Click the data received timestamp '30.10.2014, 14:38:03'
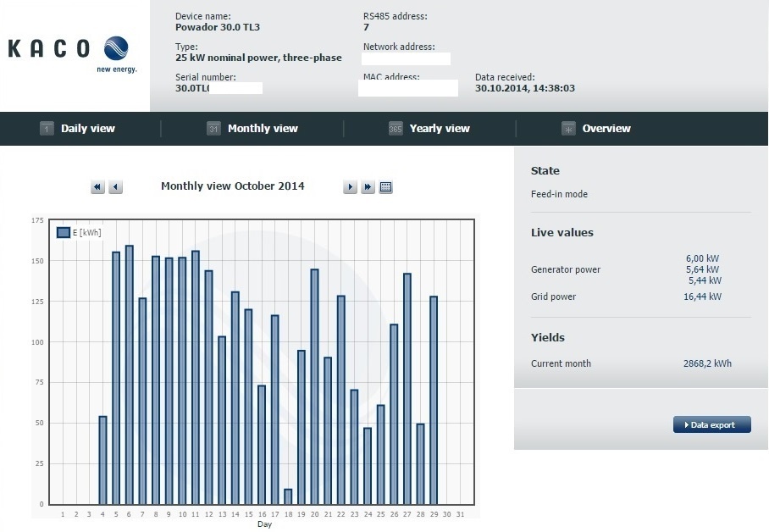 click(x=525, y=88)
